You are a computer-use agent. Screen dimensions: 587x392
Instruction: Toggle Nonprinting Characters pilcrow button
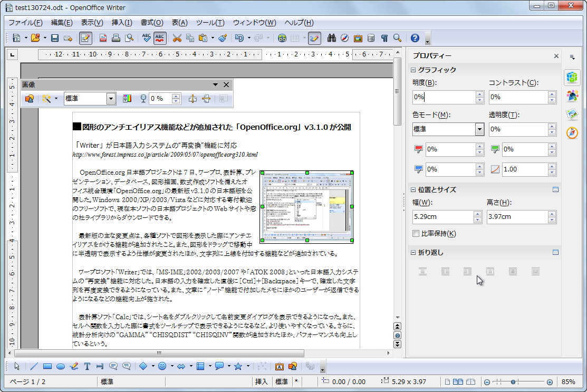(384, 38)
